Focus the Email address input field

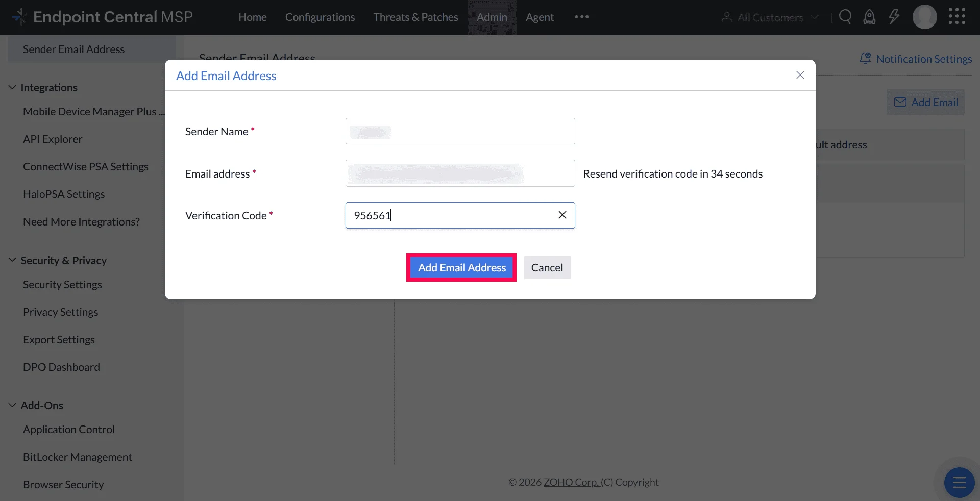tap(460, 173)
